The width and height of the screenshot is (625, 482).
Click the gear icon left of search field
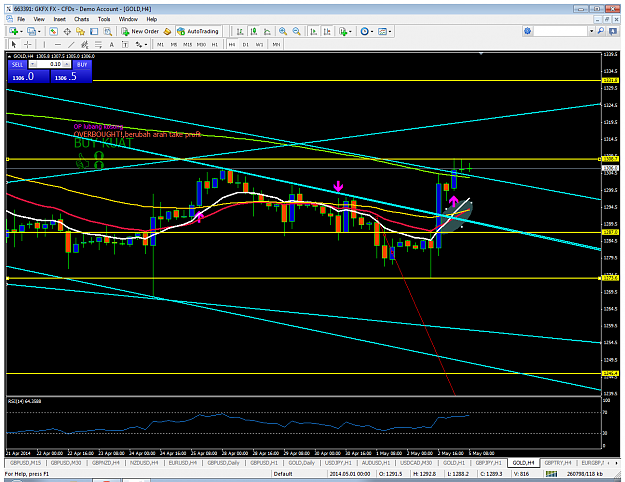[527, 31]
